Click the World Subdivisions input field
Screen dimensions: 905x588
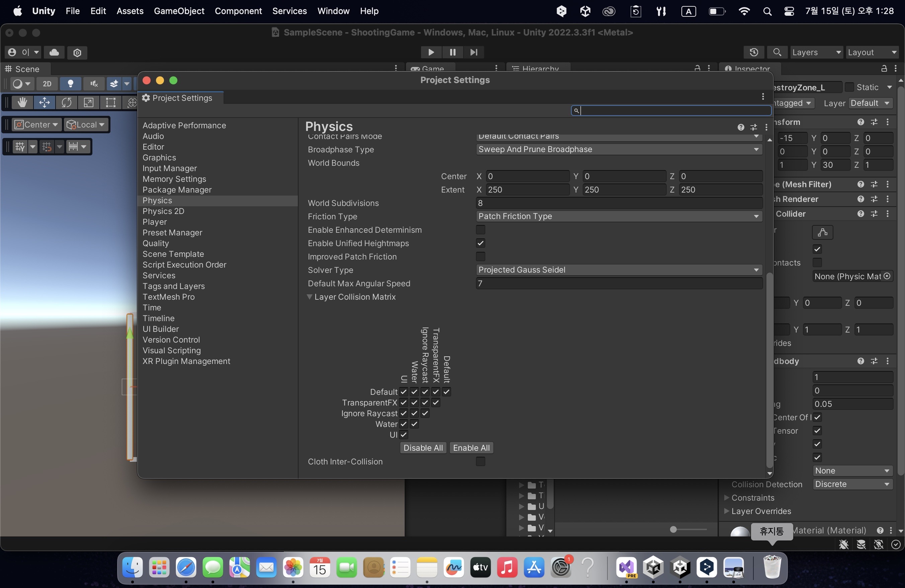619,203
